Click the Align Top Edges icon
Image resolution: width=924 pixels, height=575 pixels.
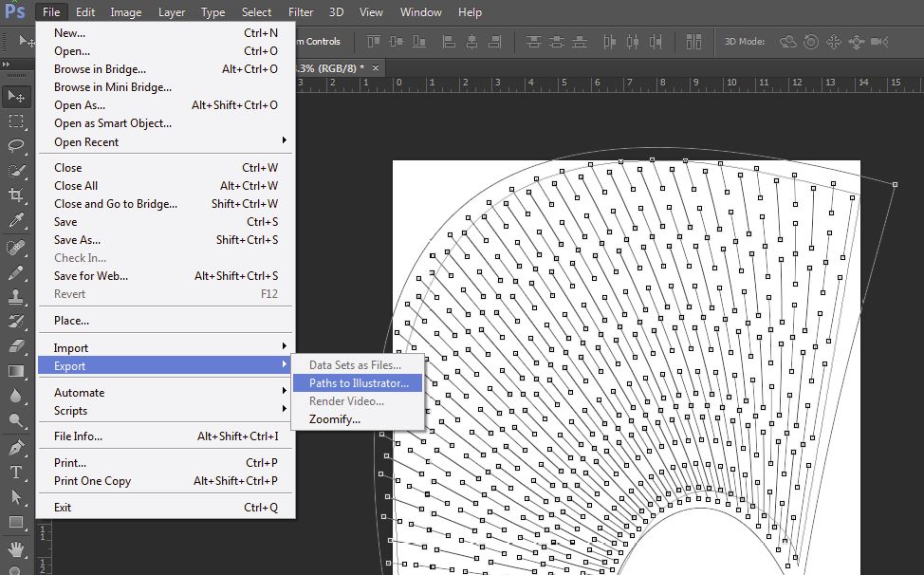click(374, 42)
